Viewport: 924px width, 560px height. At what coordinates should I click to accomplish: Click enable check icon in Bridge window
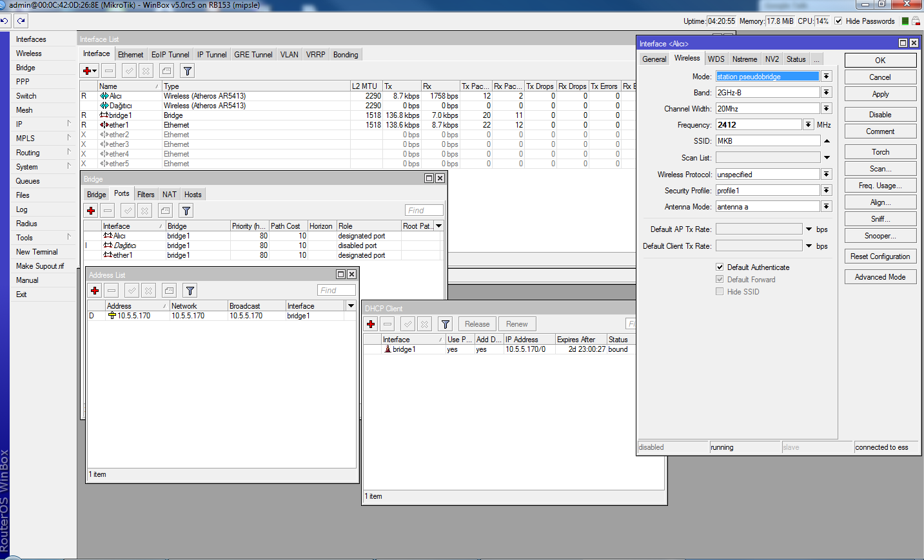(128, 211)
